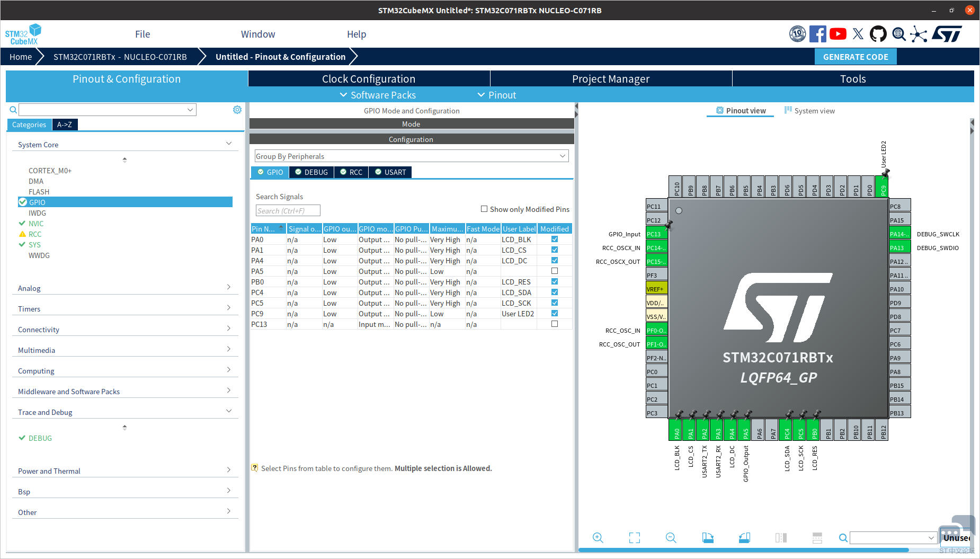Image resolution: width=980 pixels, height=559 pixels.
Task: Switch to System view
Action: pyautogui.click(x=809, y=111)
